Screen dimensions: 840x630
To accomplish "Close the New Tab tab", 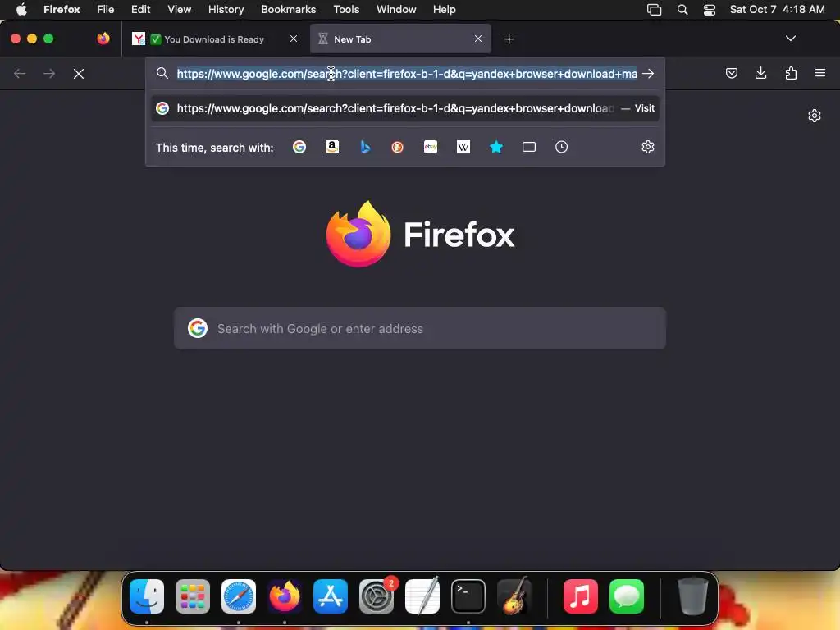I will click(478, 39).
